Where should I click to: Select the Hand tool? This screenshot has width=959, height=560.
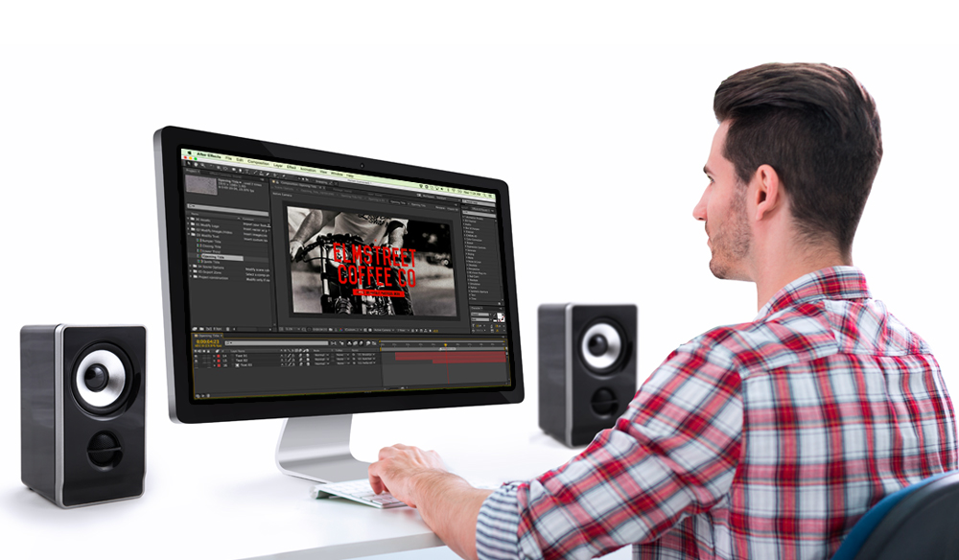(197, 164)
